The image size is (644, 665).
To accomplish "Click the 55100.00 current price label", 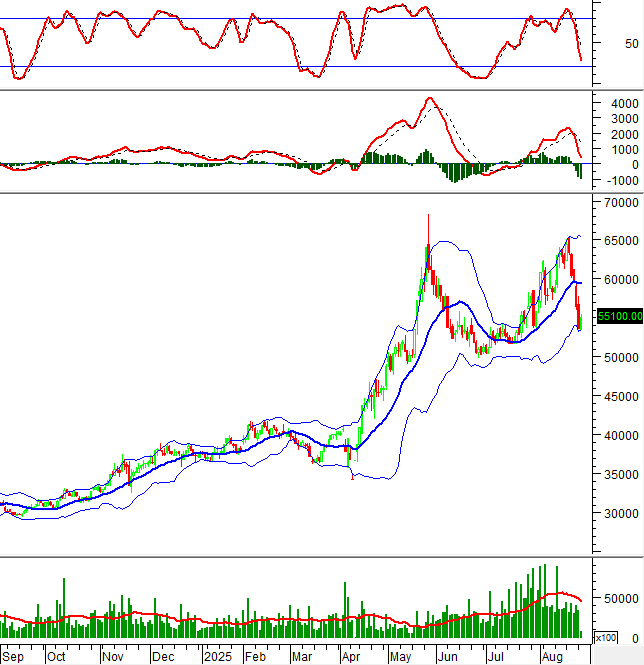I will pos(620,316).
